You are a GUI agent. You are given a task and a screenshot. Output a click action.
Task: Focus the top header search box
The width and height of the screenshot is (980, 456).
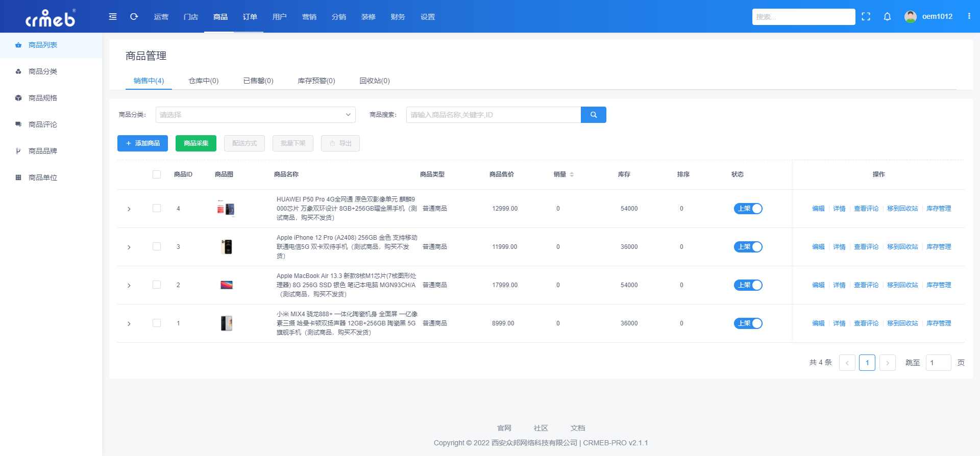tap(803, 17)
